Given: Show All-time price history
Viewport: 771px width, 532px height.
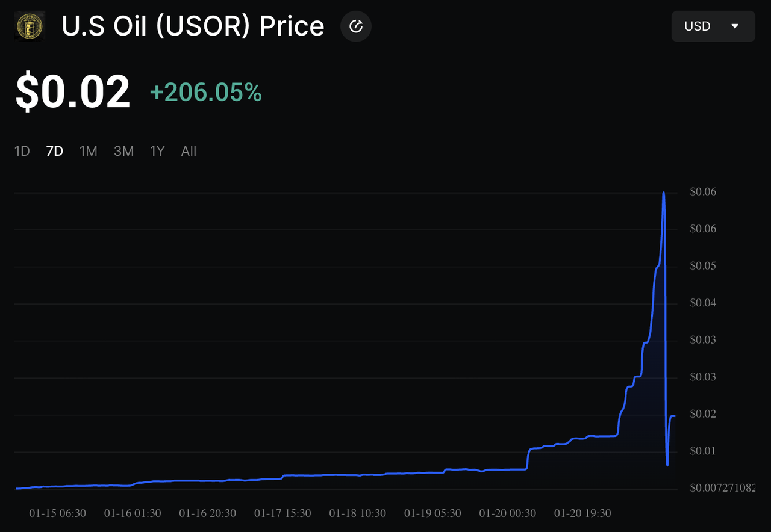Looking at the screenshot, I should coord(189,151).
